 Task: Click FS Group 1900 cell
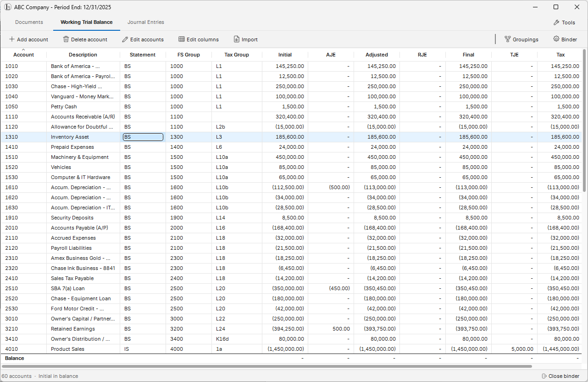[189, 218]
